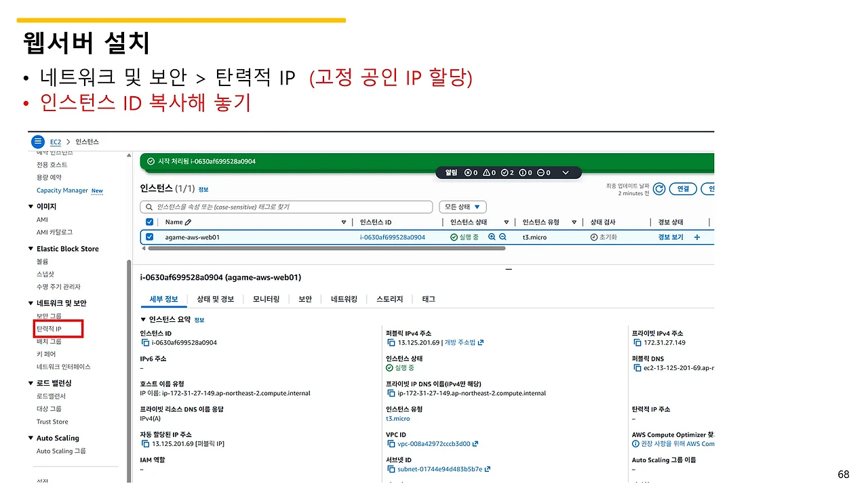Switch to the 모니터링 tab
The image size is (868, 488).
(x=266, y=298)
